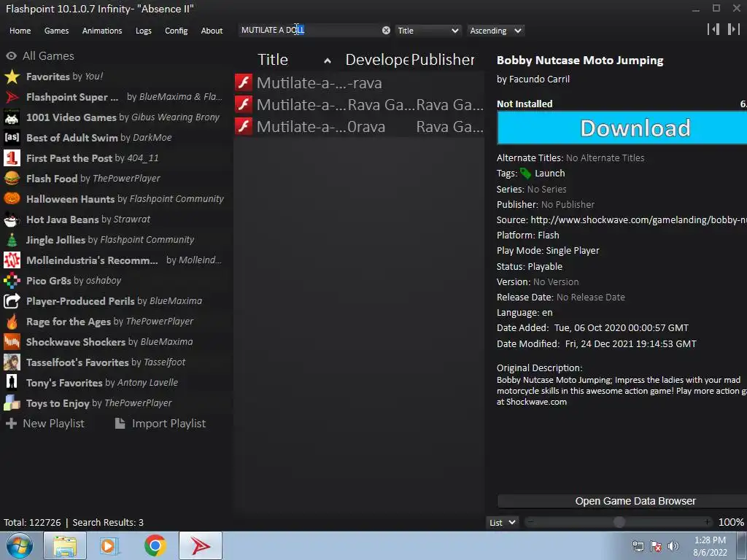Click the Tony's Favorites icon
Image resolution: width=747 pixels, height=560 pixels.
(12, 383)
